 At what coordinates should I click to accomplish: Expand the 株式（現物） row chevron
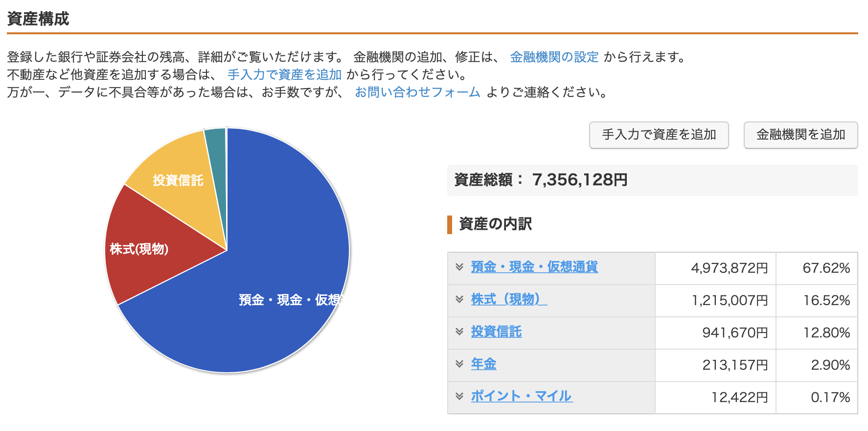coord(459,299)
